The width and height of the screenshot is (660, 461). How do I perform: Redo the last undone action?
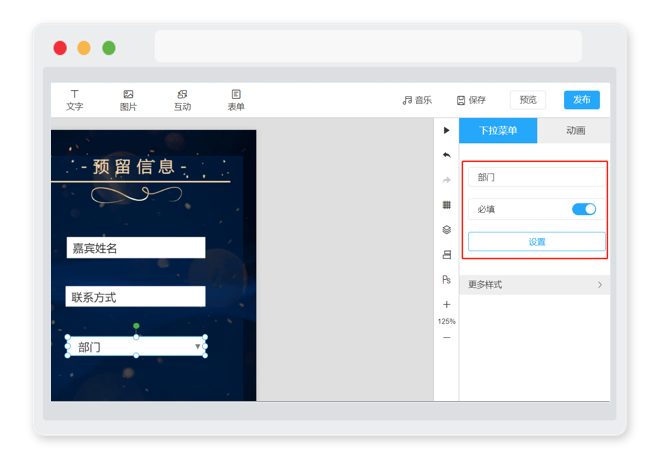point(447,180)
